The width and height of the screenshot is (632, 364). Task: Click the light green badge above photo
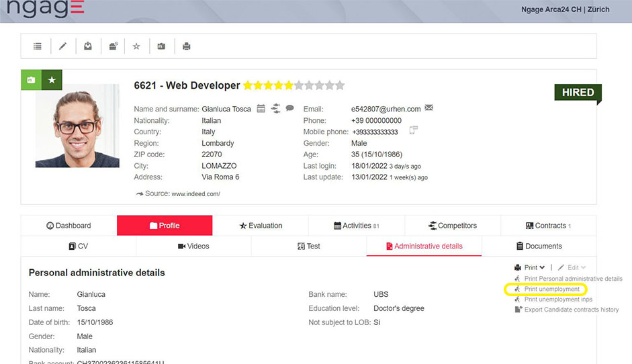[31, 80]
